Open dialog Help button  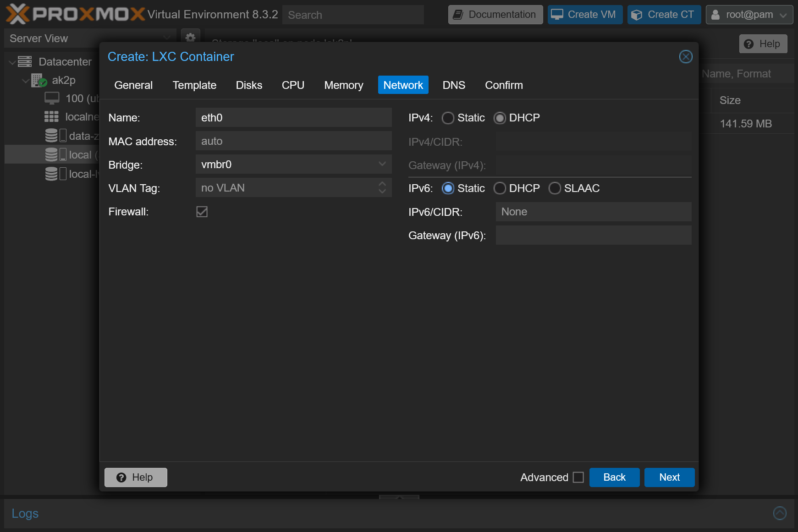pos(136,477)
